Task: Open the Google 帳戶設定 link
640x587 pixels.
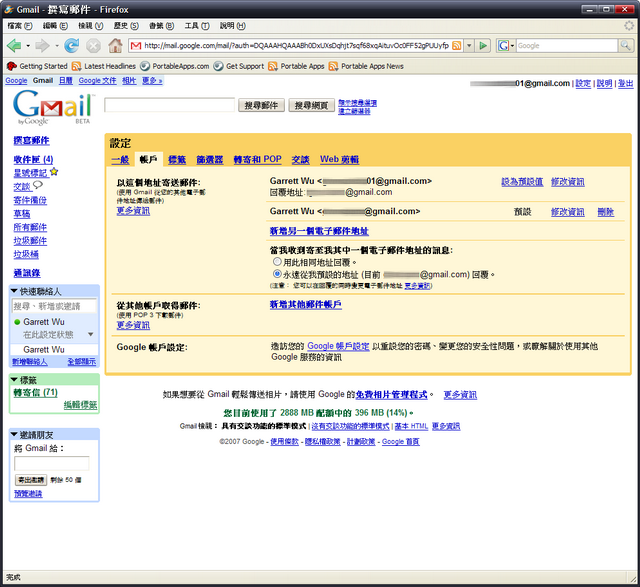Action: click(x=338, y=346)
